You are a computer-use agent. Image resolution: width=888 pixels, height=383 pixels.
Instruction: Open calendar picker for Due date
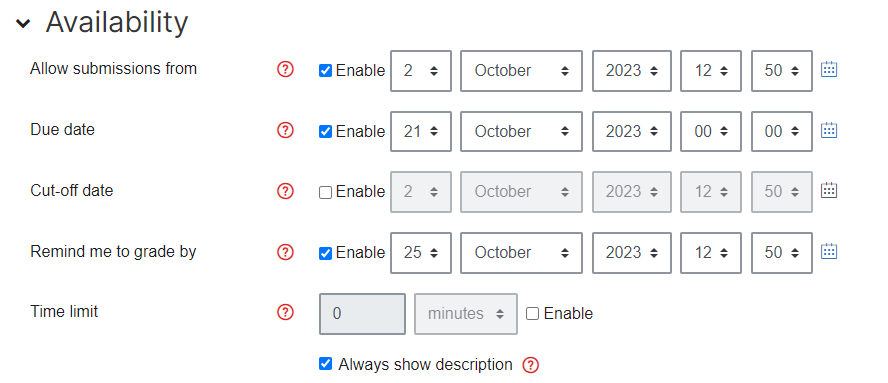pos(829,130)
